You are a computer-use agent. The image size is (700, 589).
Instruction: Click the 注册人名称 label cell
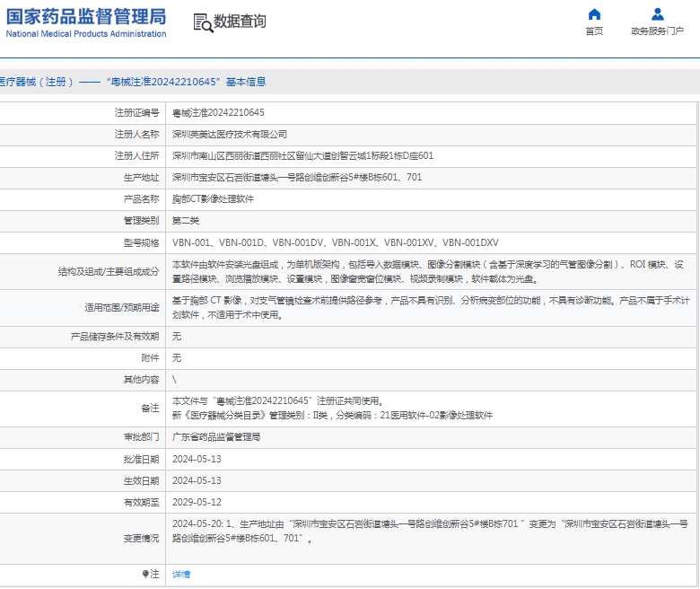coord(83,134)
